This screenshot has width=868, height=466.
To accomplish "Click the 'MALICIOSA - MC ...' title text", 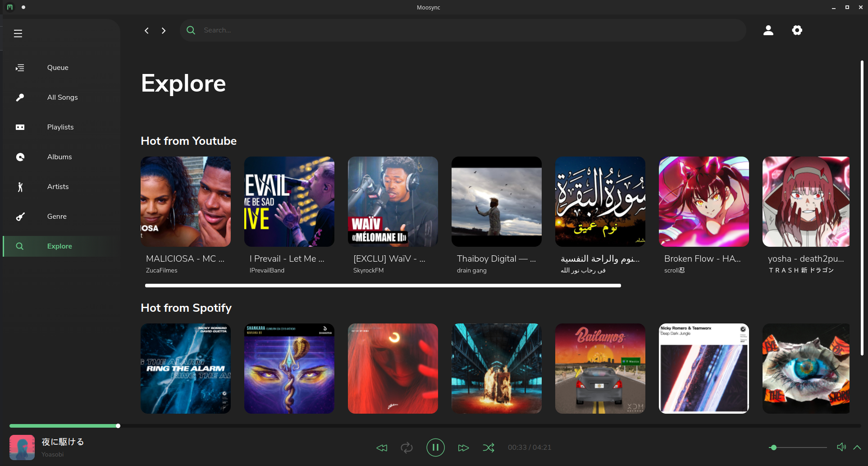I will point(185,259).
